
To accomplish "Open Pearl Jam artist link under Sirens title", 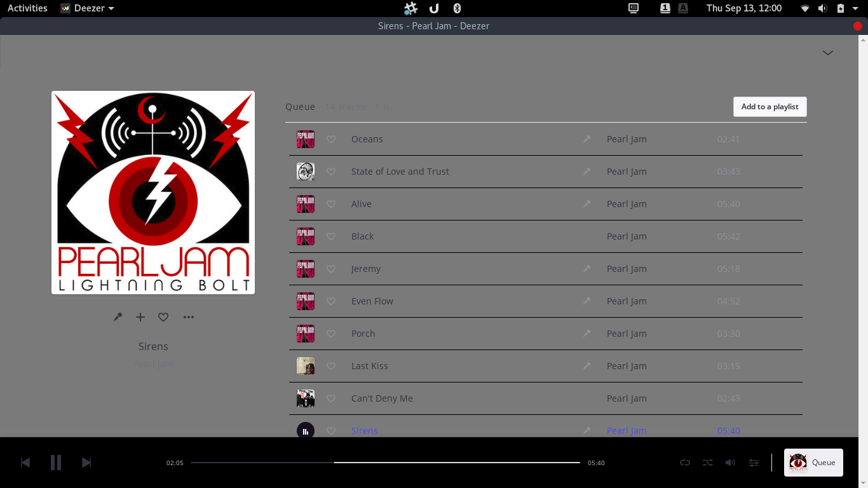I will tap(153, 364).
